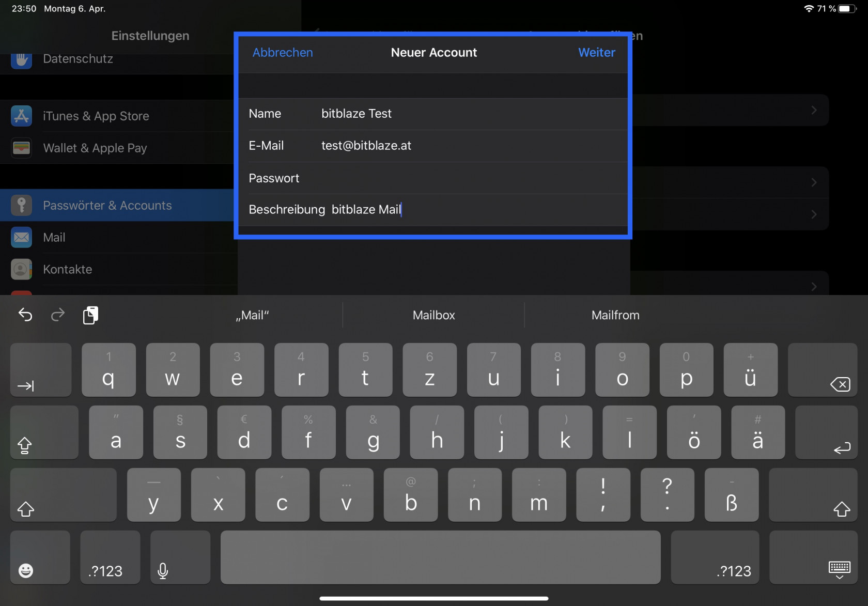
Task: Tap the redo arrow on keyboard bar
Action: [x=58, y=315]
